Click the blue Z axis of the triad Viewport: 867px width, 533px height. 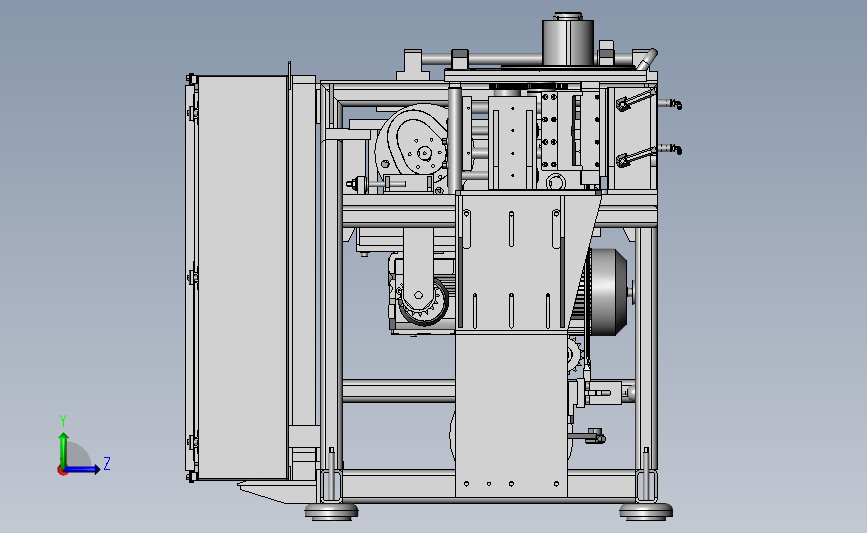coord(82,469)
